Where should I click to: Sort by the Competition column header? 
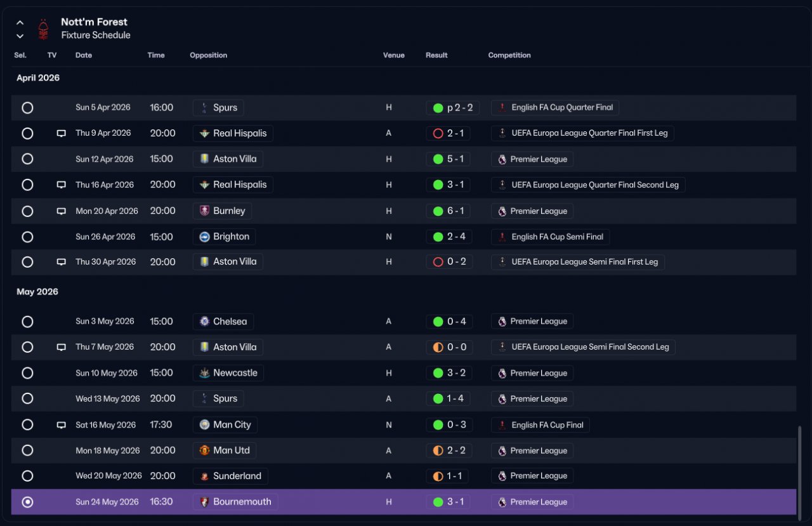[509, 55]
